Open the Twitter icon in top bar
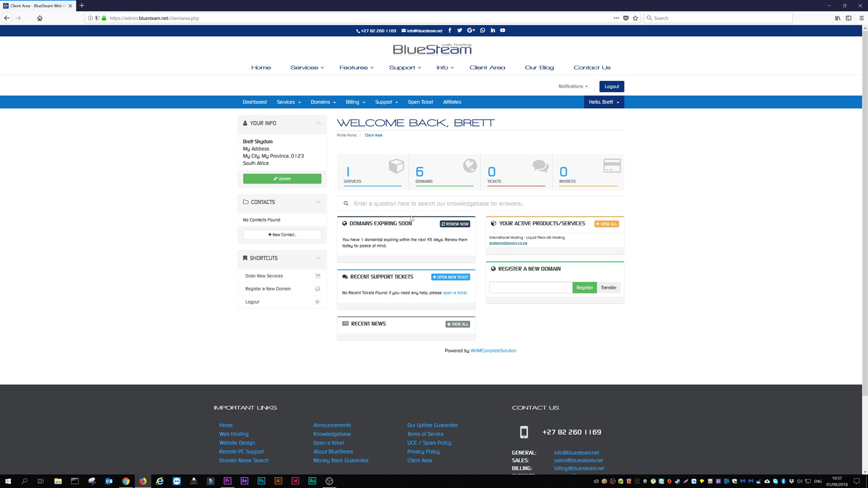868x488 pixels. click(459, 30)
